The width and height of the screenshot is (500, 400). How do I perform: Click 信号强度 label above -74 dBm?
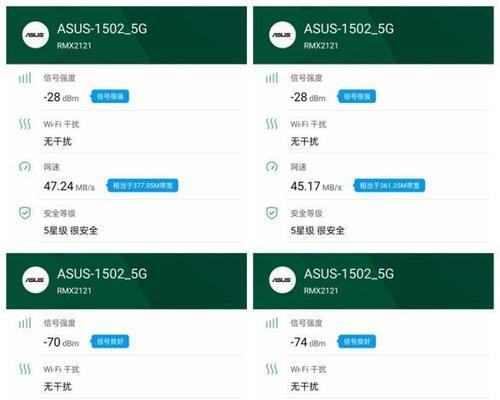coord(307,323)
